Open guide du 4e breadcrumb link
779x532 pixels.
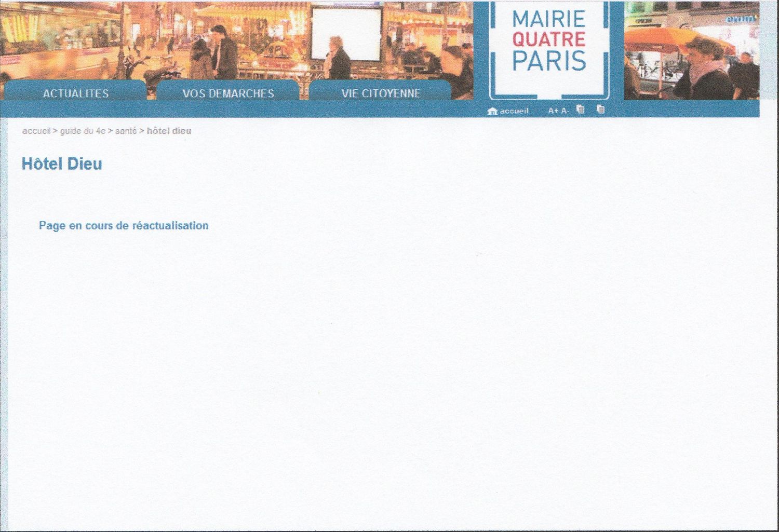pos(83,131)
